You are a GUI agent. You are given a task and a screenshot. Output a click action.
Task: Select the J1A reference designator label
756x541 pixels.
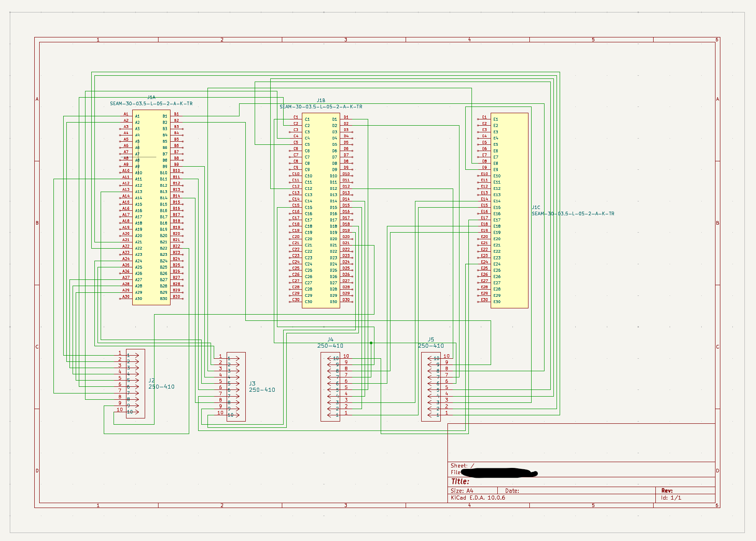tap(151, 97)
